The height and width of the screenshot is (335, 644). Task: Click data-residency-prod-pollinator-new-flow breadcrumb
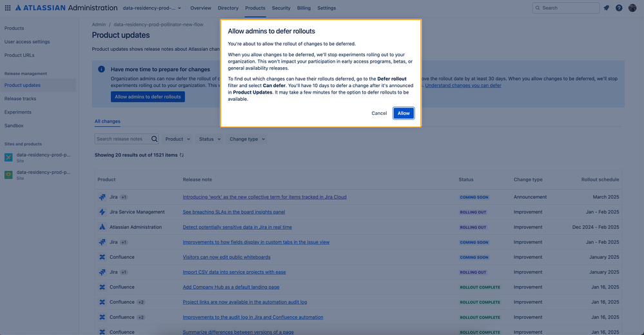(x=159, y=25)
